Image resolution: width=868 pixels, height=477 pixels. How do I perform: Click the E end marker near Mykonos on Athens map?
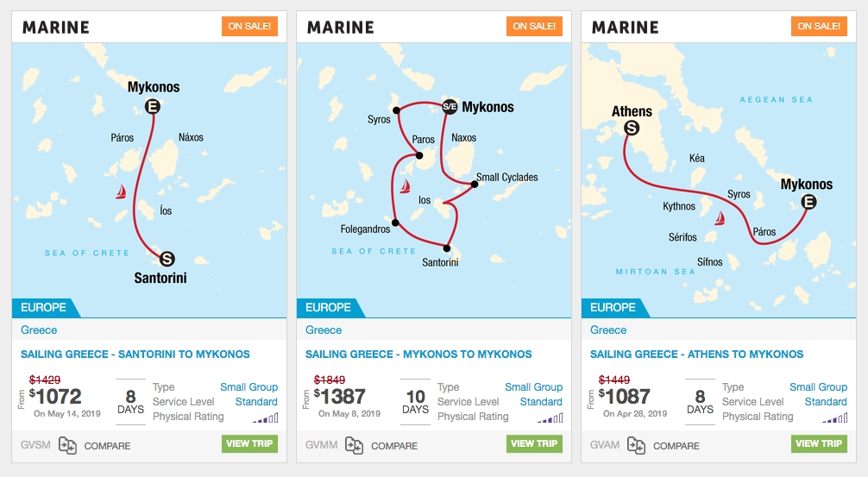[808, 202]
